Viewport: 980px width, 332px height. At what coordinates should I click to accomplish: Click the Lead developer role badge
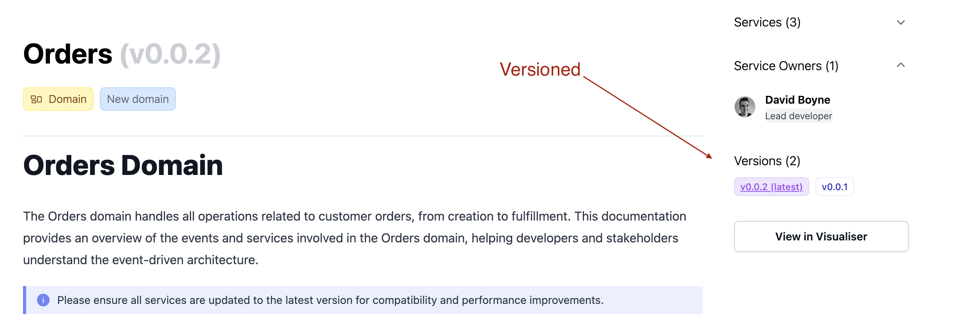[798, 116]
